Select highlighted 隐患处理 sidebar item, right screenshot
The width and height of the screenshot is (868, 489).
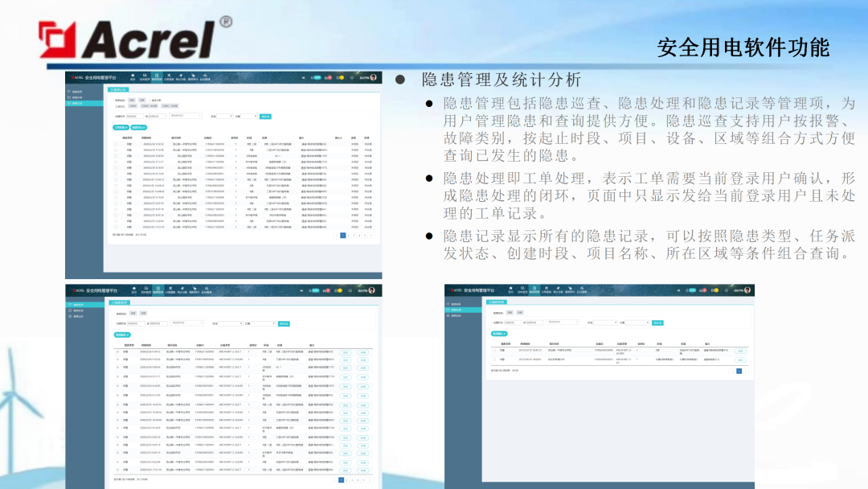click(x=464, y=310)
